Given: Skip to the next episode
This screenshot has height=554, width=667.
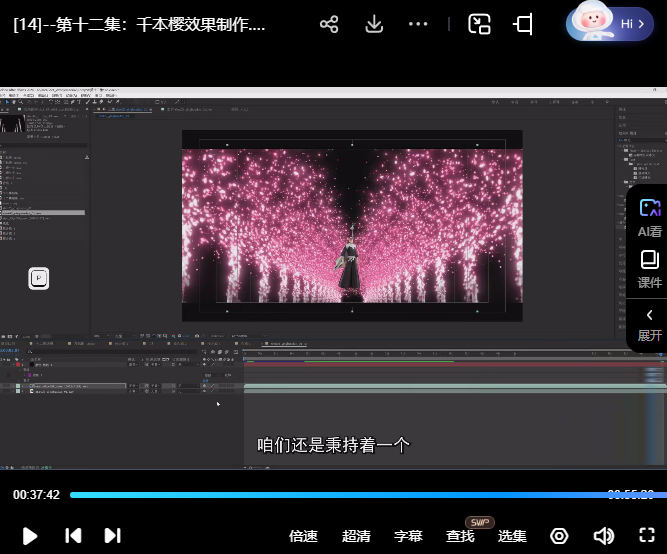Looking at the screenshot, I should tap(112, 536).
